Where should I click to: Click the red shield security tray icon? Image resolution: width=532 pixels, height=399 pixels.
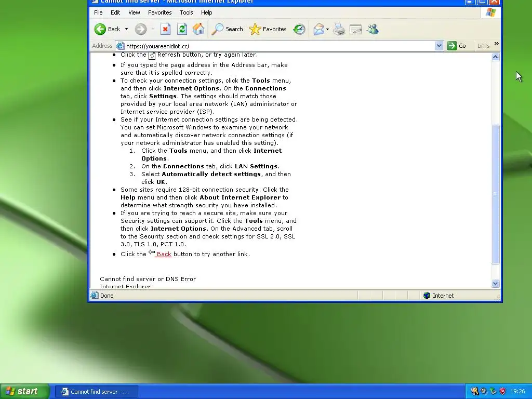point(502,392)
